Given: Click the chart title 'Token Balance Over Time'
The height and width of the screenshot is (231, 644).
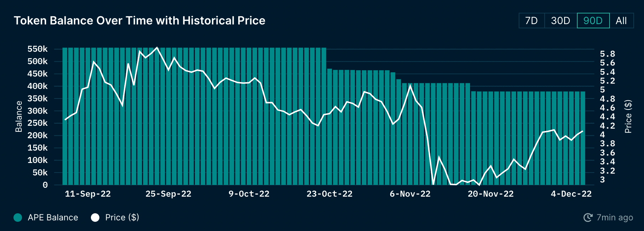Looking at the screenshot, I should tap(140, 21).
